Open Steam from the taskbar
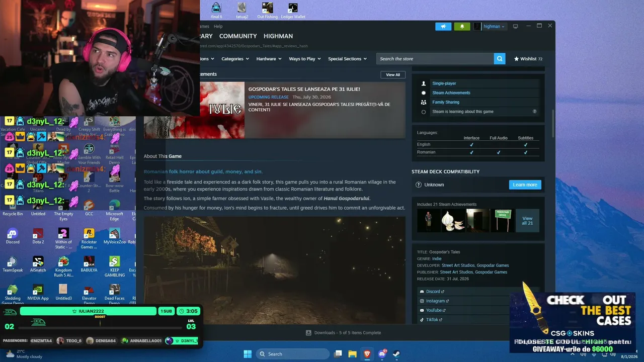Image resolution: width=644 pixels, height=362 pixels. point(396,354)
